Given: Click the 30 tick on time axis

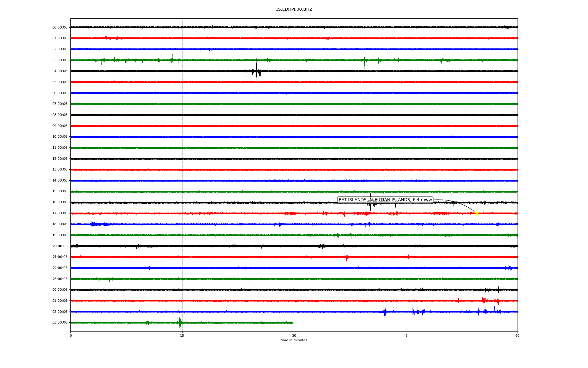Looking at the screenshot, I should [x=294, y=335].
